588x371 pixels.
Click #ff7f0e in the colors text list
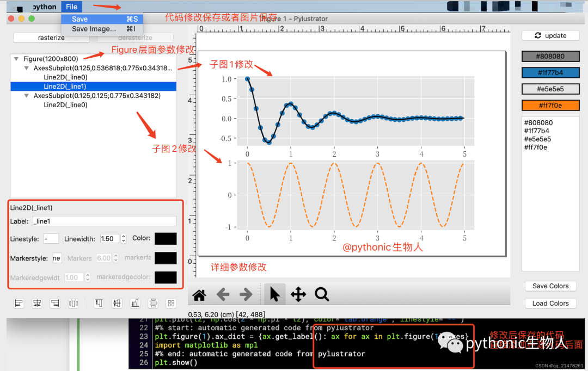(x=536, y=147)
